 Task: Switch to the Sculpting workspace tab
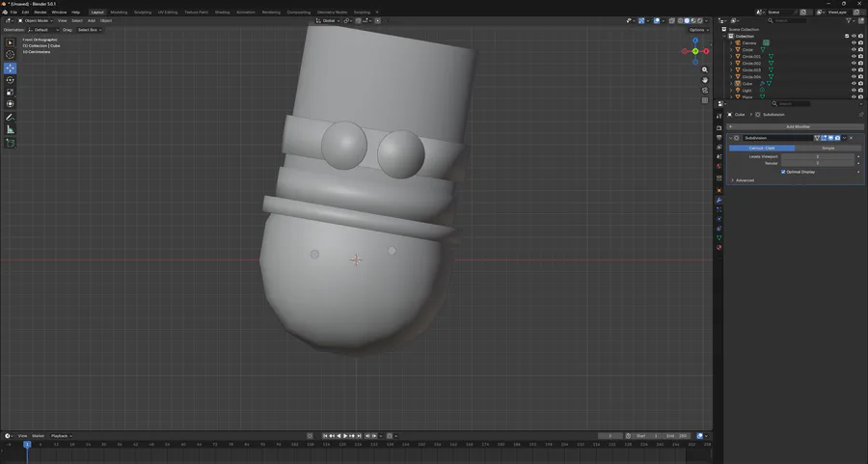[x=143, y=13]
